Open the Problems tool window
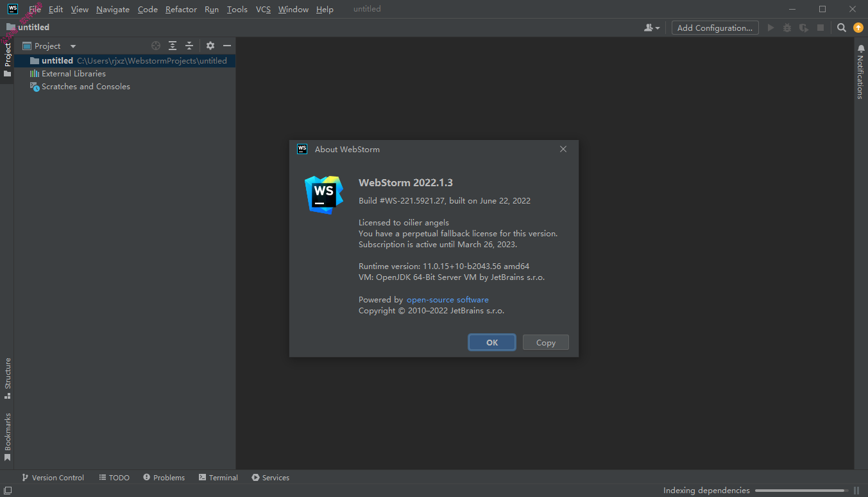The image size is (868, 497). 164,478
